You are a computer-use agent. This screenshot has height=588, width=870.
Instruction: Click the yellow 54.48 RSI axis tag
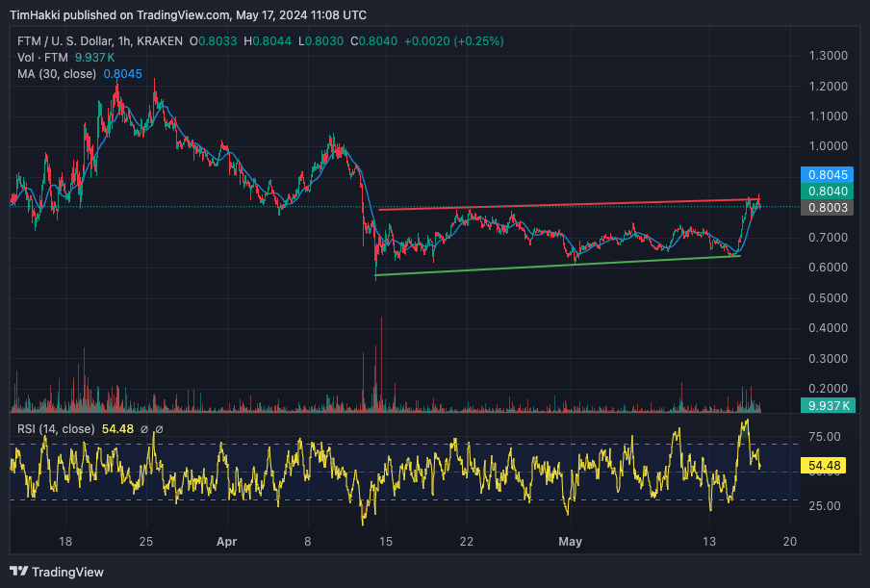[824, 465]
